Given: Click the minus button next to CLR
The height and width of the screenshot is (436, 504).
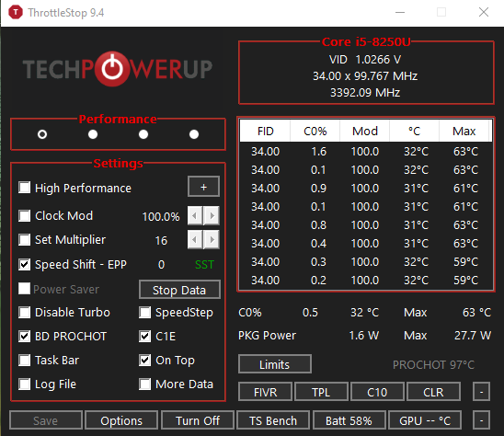Looking at the screenshot, I should pos(481,392).
